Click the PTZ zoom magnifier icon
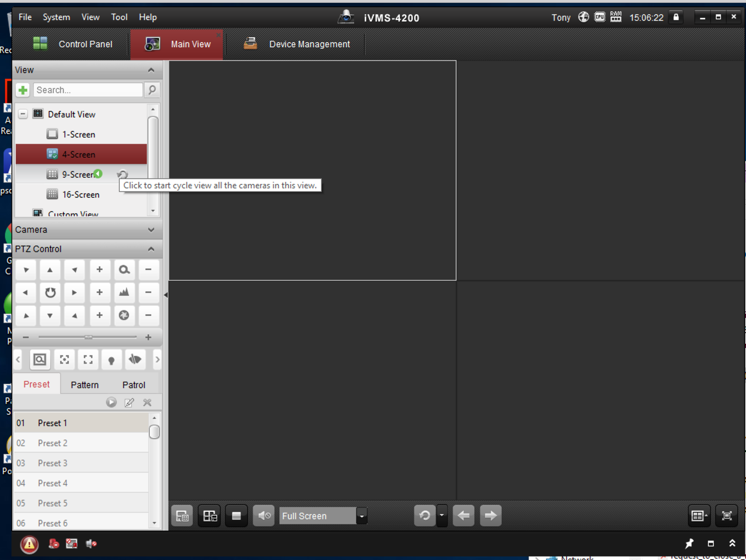This screenshot has width=746, height=560. [x=124, y=270]
